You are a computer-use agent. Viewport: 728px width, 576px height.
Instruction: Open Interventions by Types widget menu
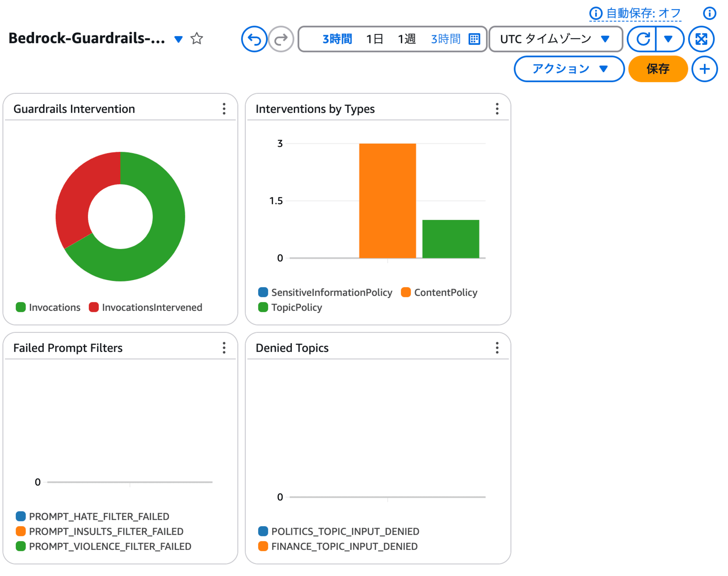point(497,109)
